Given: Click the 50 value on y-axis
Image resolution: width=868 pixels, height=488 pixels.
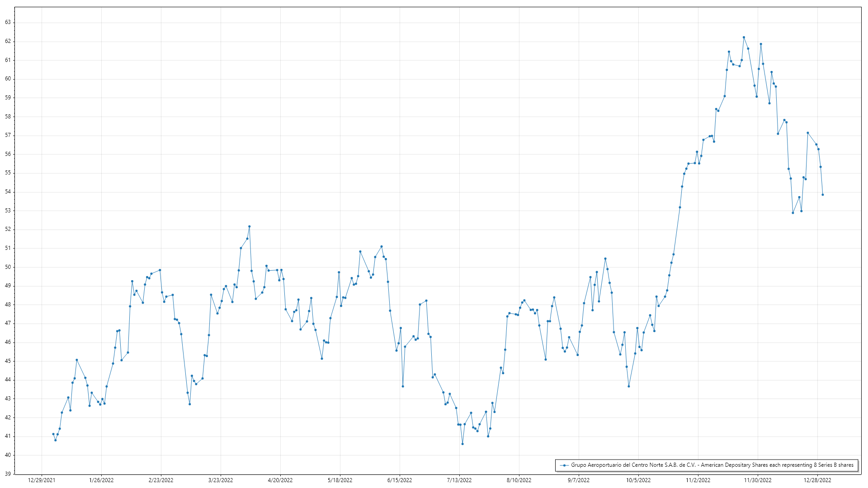Looking at the screenshot, I should (x=8, y=267).
